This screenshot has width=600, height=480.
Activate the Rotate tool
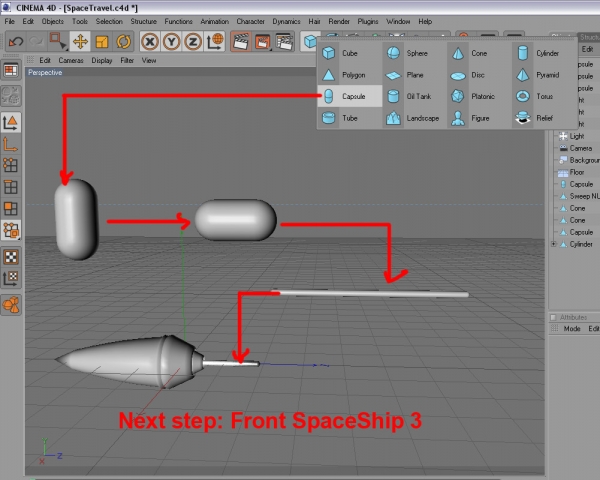coord(124,41)
